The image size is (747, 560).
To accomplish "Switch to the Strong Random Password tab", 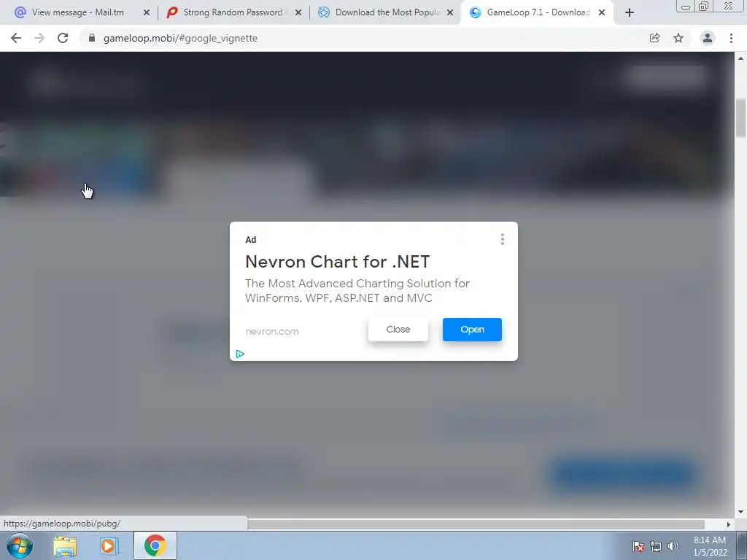I will click(x=233, y=12).
